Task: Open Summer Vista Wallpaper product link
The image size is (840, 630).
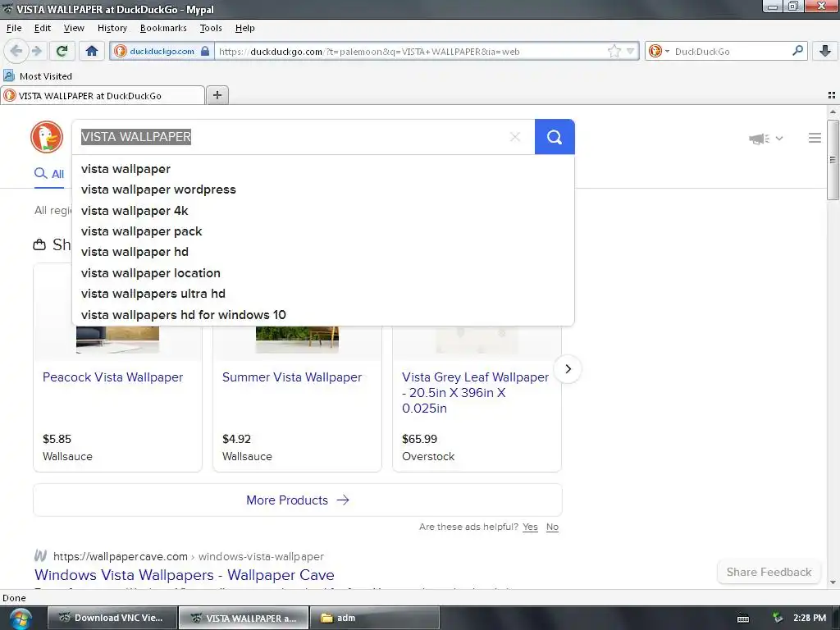Action: pos(292,377)
